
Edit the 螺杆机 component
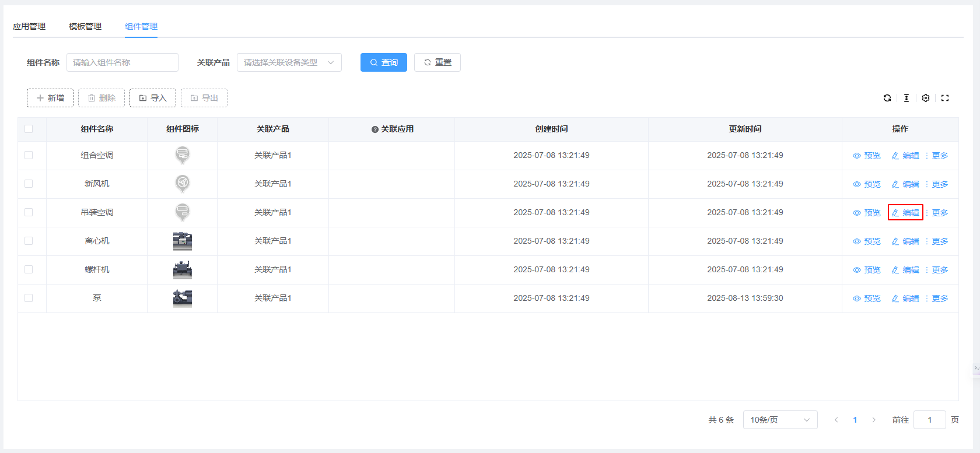click(x=905, y=270)
